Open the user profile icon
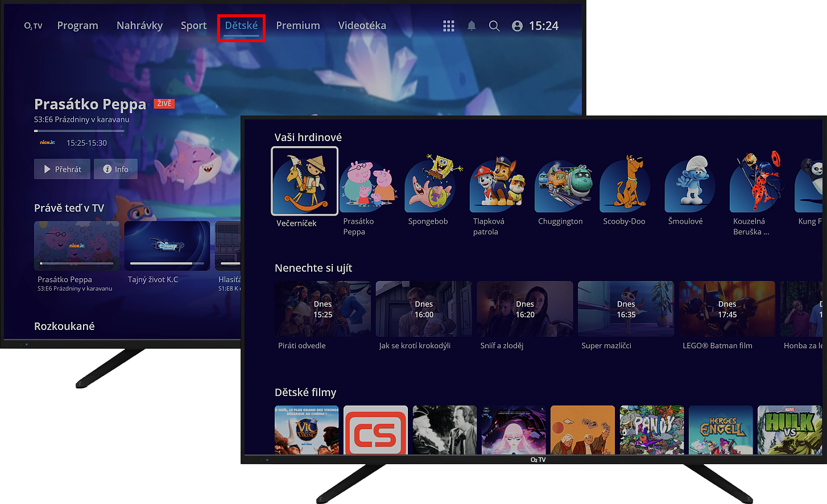Screen dimensions: 827x504 tap(517, 26)
